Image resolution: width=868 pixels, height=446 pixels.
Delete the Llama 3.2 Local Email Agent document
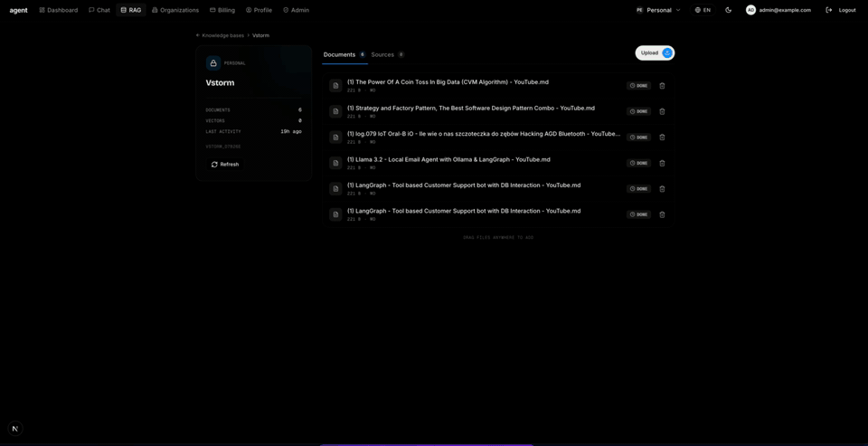662,163
